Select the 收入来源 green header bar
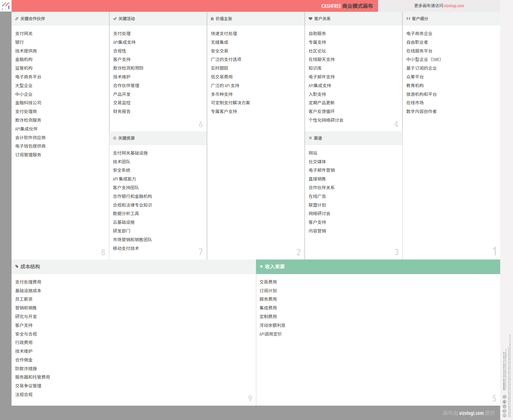 tap(378, 267)
